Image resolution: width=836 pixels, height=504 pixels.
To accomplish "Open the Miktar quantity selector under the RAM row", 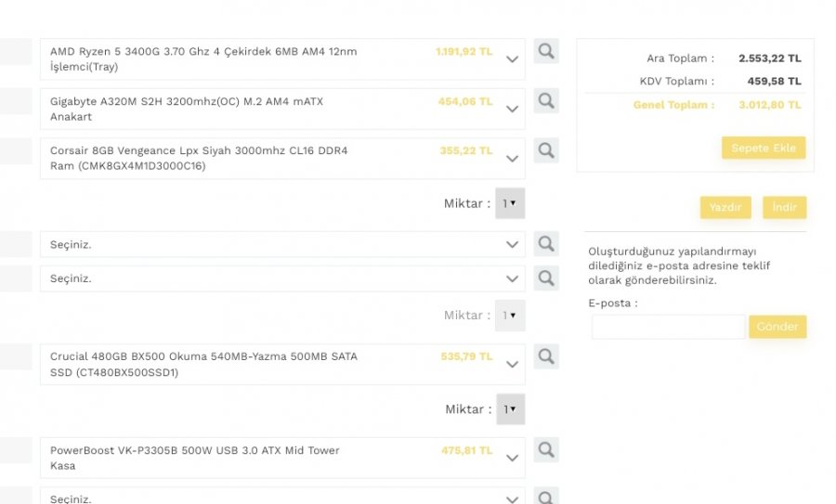I will click(x=510, y=203).
